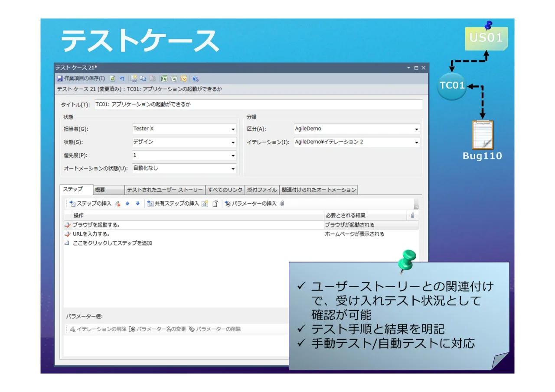Click the Undo changes arrow icon

click(x=122, y=79)
